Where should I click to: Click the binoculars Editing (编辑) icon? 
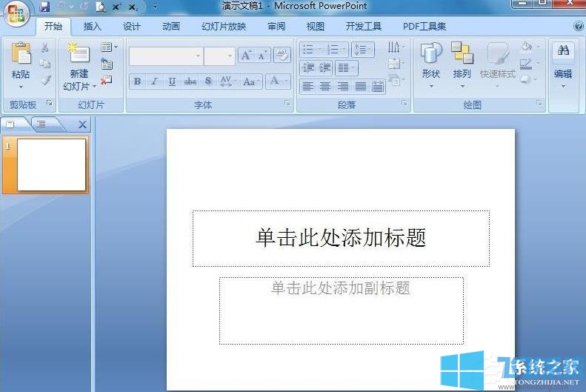(563, 51)
